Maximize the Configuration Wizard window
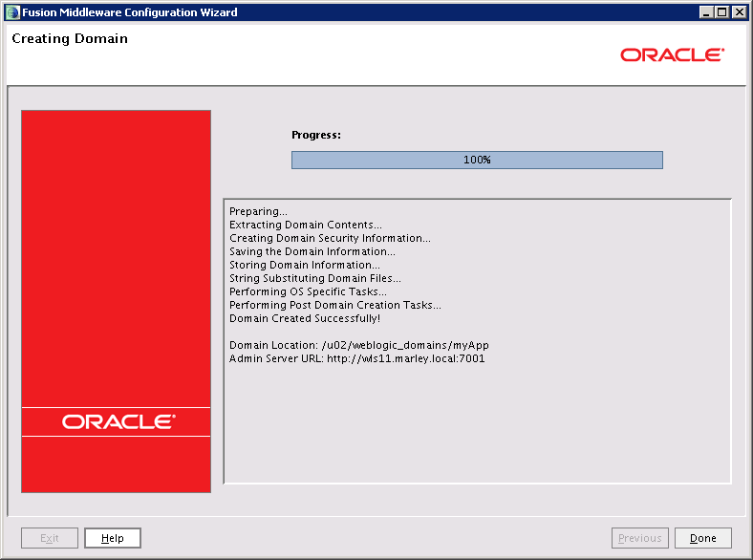The image size is (753, 560). point(722,11)
